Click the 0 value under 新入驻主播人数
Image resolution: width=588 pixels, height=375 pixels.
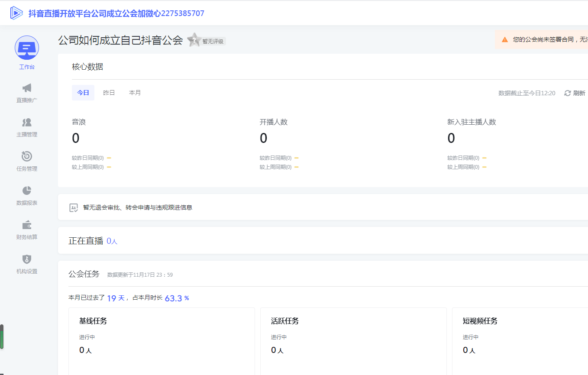[x=451, y=139]
